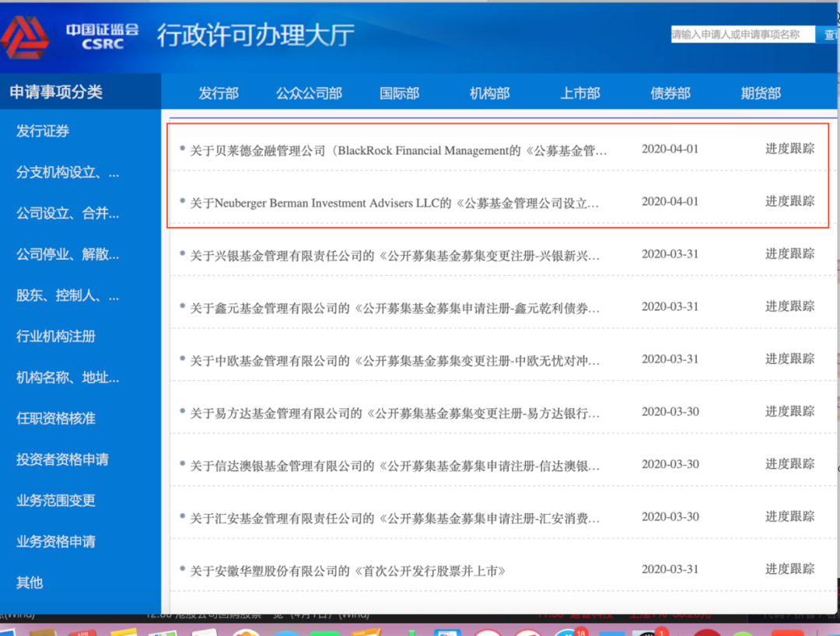This screenshot has width=840, height=636.
Task: Click date 2020-03-31 in 中欧基金 row
Action: pos(670,358)
